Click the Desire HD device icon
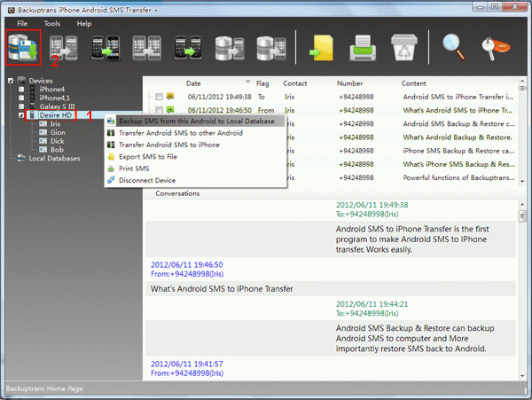Screen dimensions: 532x400 (x=32, y=115)
